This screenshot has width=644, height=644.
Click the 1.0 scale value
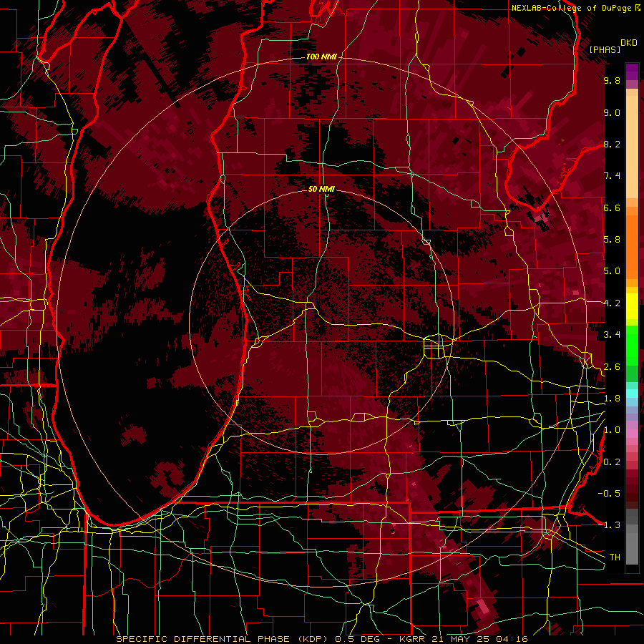click(x=612, y=430)
